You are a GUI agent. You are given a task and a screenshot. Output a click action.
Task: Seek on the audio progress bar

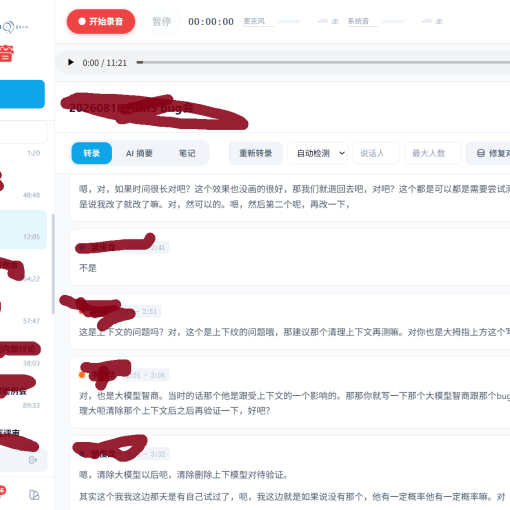(x=323, y=62)
